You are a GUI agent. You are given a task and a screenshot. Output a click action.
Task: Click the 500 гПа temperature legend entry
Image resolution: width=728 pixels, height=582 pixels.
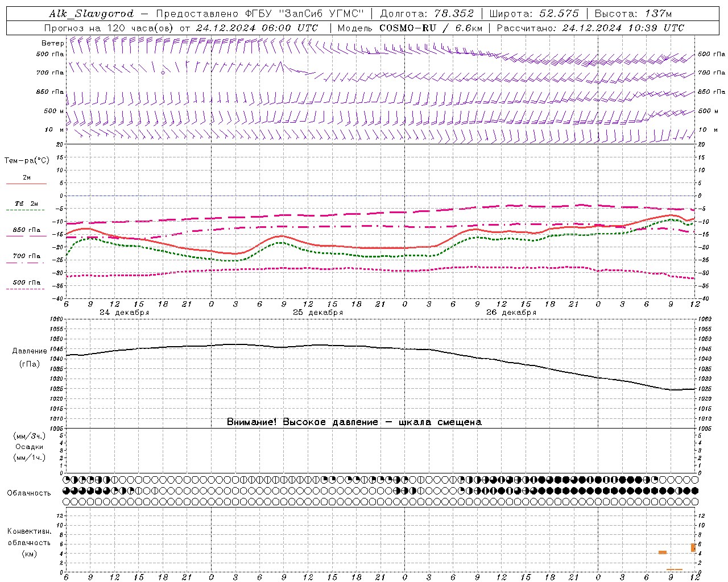[x=27, y=282]
